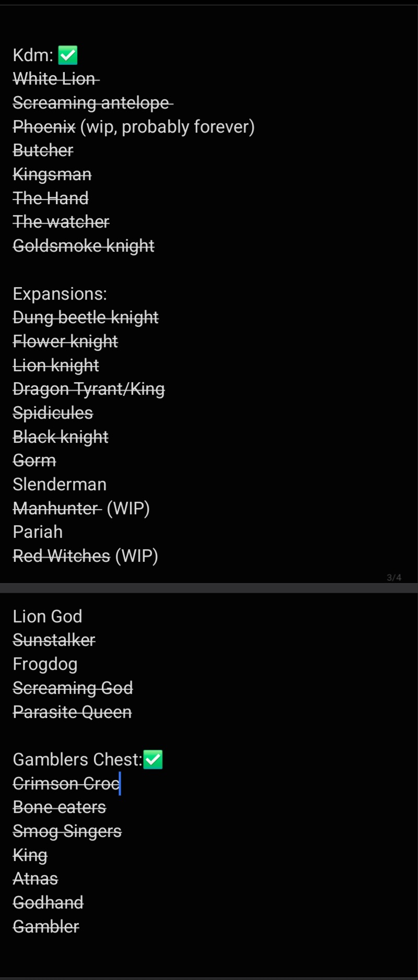Click the Screaming antelope line

click(x=93, y=103)
